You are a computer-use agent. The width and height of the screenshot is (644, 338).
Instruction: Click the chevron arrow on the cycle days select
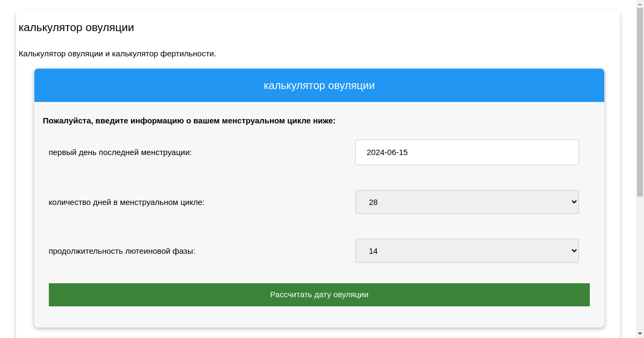[x=573, y=202]
